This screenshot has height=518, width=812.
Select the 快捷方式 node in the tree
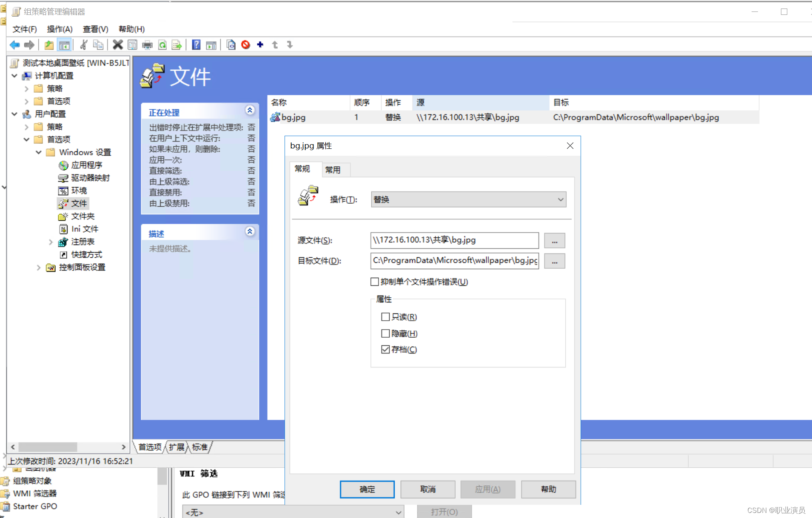pos(87,254)
